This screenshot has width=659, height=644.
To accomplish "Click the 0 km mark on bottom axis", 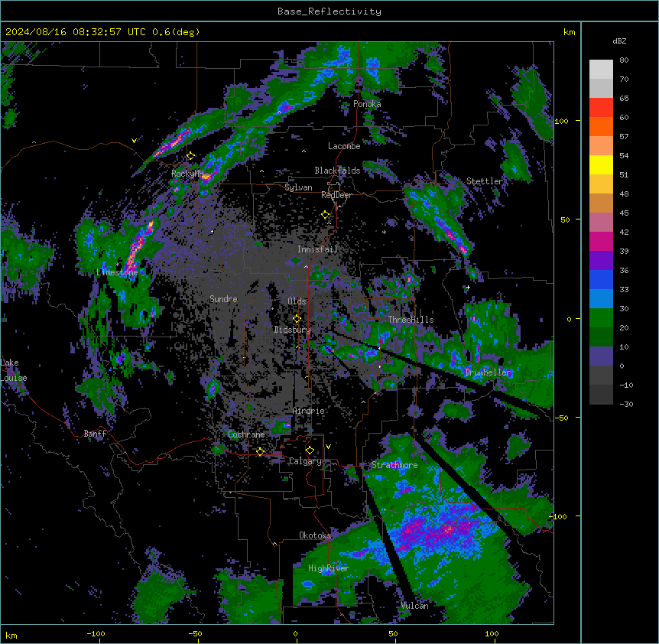I will click(x=295, y=633).
